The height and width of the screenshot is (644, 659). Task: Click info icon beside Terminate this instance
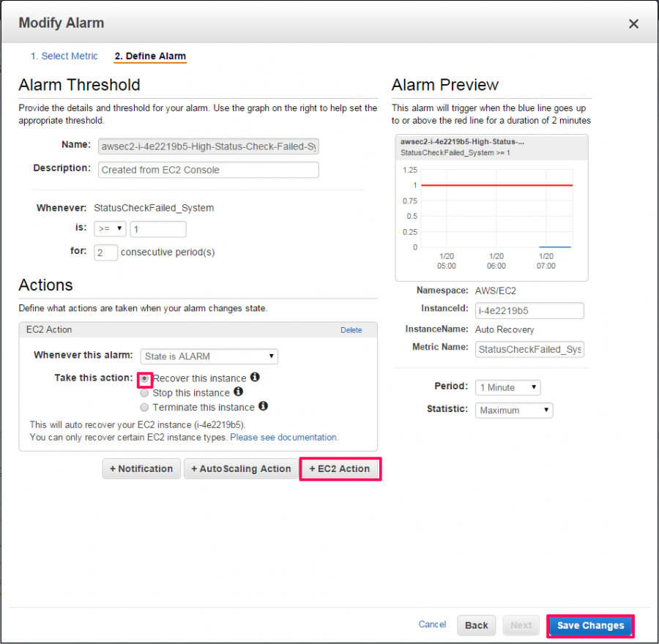click(263, 406)
